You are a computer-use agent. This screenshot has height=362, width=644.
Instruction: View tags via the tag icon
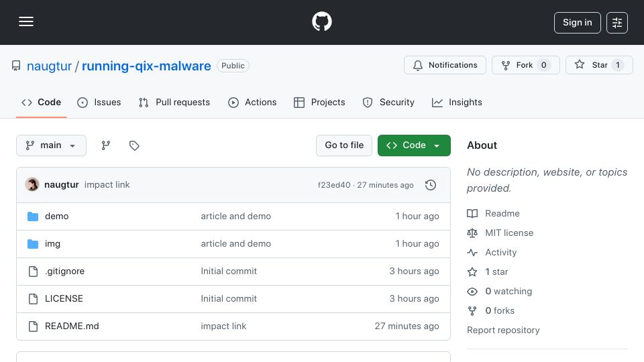tap(134, 145)
